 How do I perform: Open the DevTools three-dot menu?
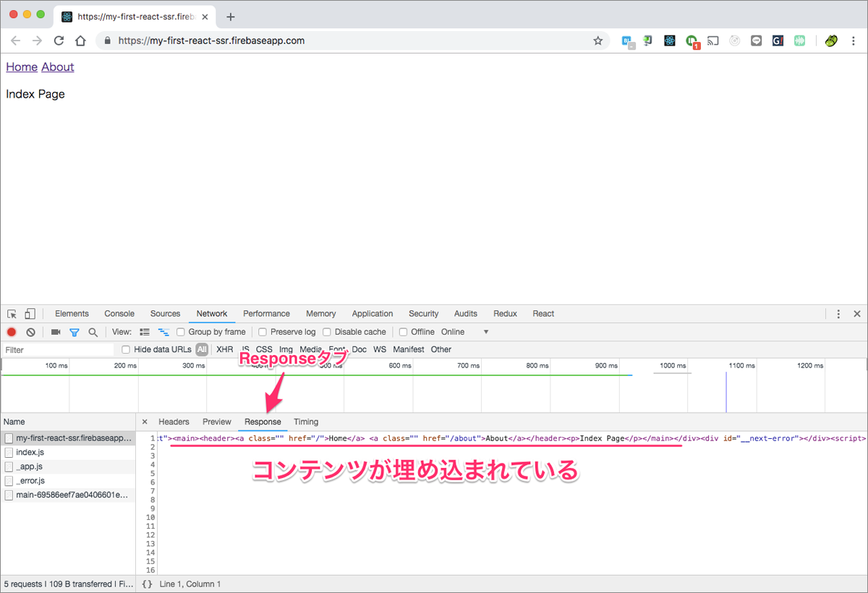pos(838,314)
